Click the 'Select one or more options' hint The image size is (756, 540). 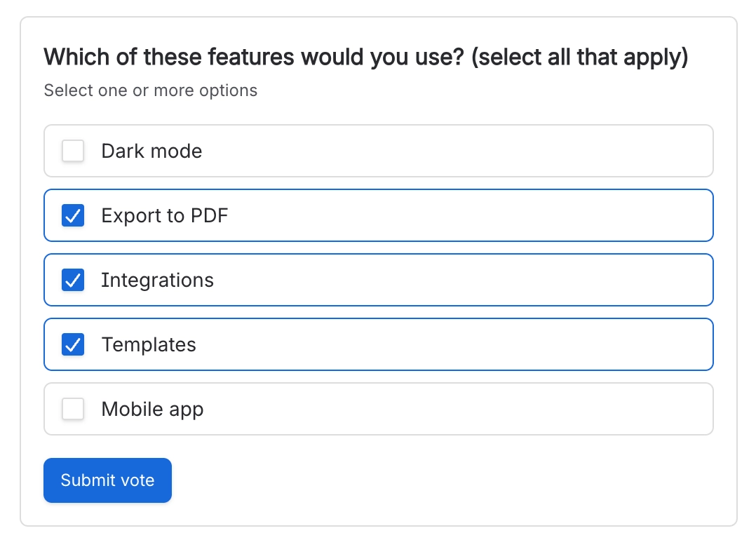coord(150,90)
